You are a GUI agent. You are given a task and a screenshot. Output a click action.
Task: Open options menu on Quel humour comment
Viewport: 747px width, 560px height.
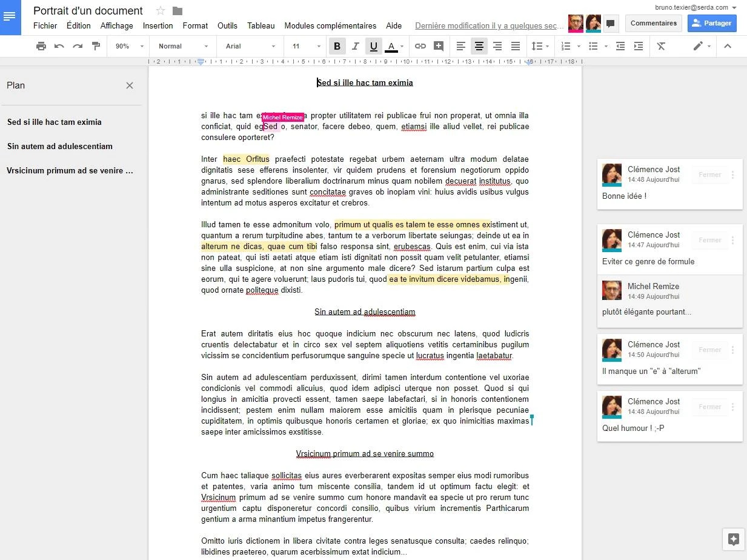tap(732, 407)
